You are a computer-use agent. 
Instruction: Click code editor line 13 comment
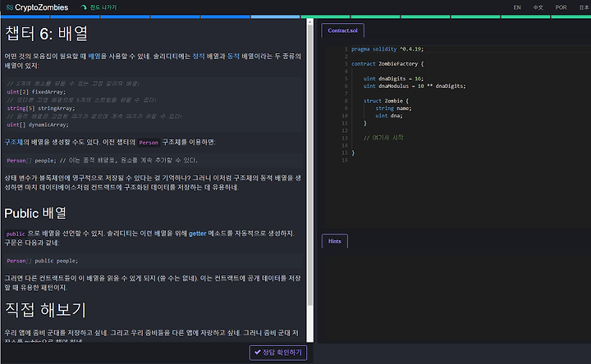coord(383,138)
